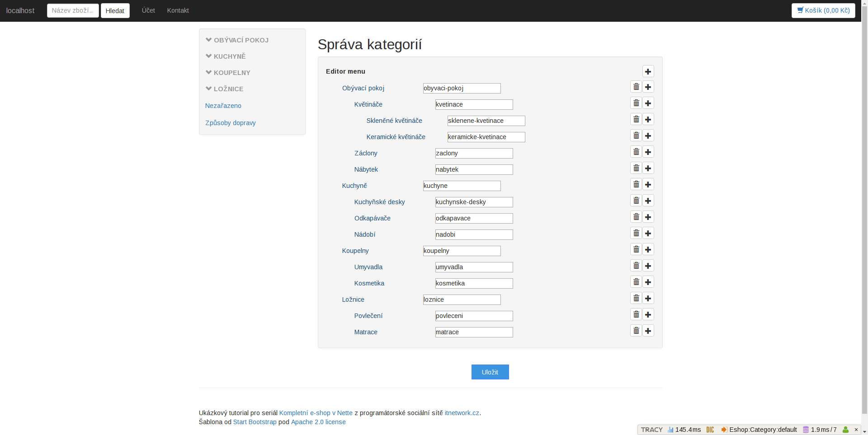The width and height of the screenshot is (868, 435).
Task: Click Odkapávače category name
Action: [x=373, y=218]
